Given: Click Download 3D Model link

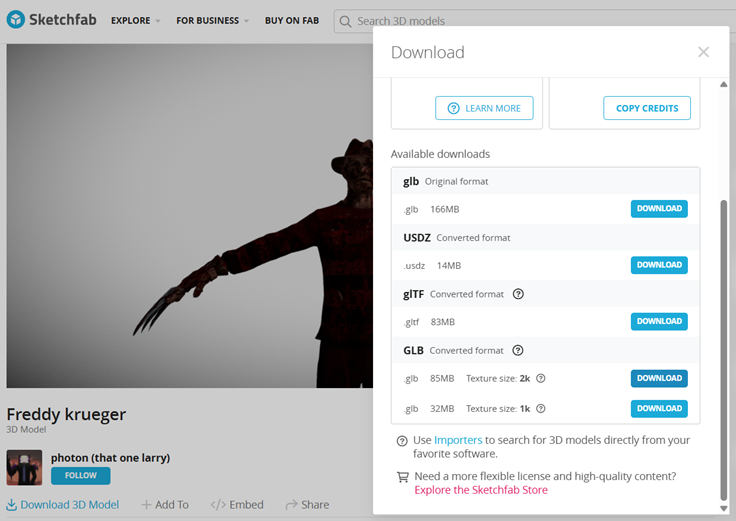Looking at the screenshot, I should pyautogui.click(x=62, y=505).
